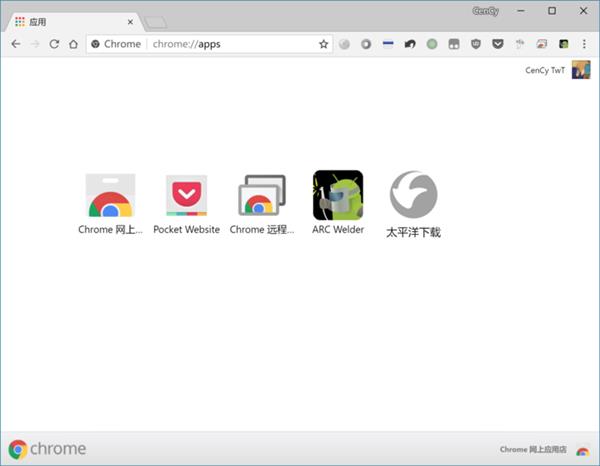Open the CenCy profile button in title bar
Image resolution: width=600 pixels, height=466 pixels.
click(485, 11)
